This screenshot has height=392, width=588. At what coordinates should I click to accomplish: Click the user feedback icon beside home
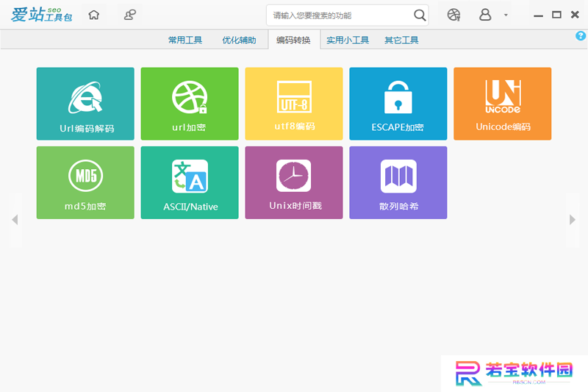130,15
